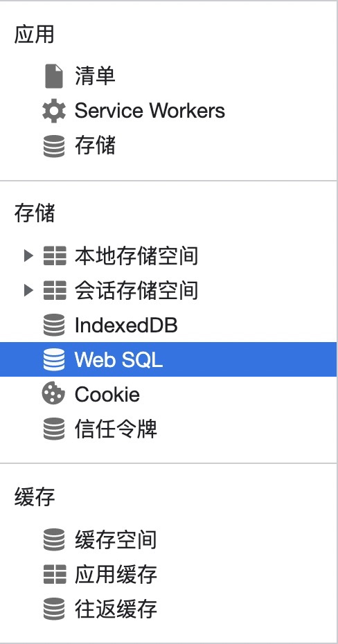Viewport: 338px width, 644px height.
Task: Click the 缓存 section header
Action: coord(34,497)
